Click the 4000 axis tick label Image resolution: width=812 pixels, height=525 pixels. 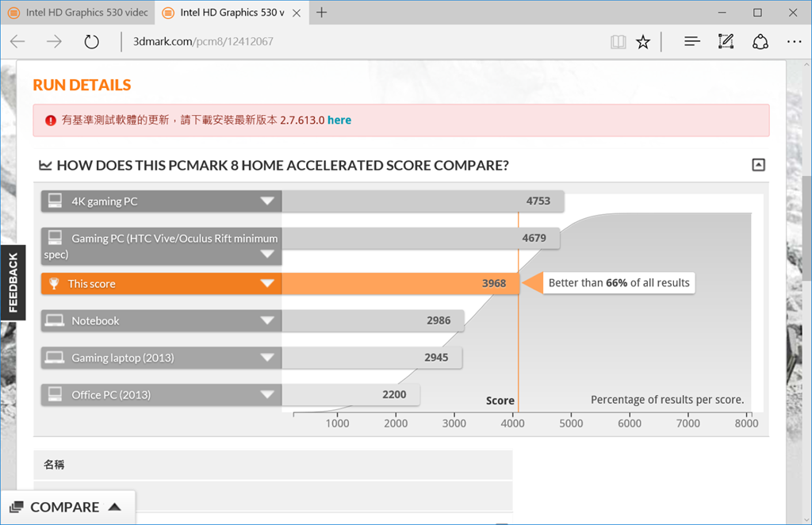(x=513, y=423)
